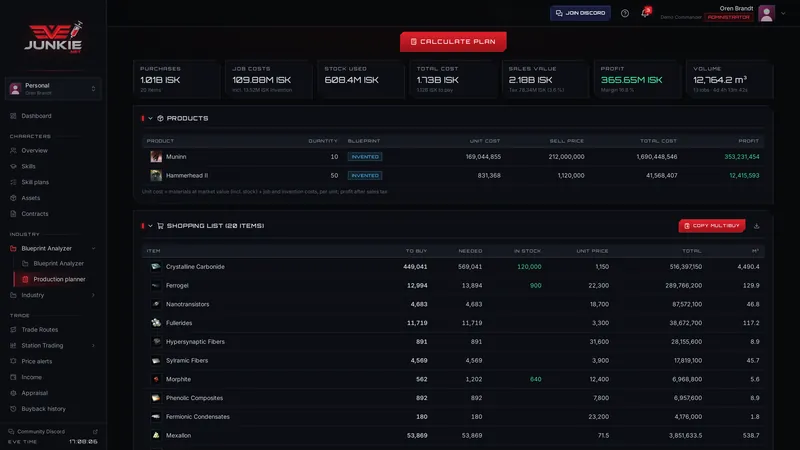This screenshot has height=450, width=800.
Task: Click the Oren Brandt profile avatar
Action: pos(766,13)
